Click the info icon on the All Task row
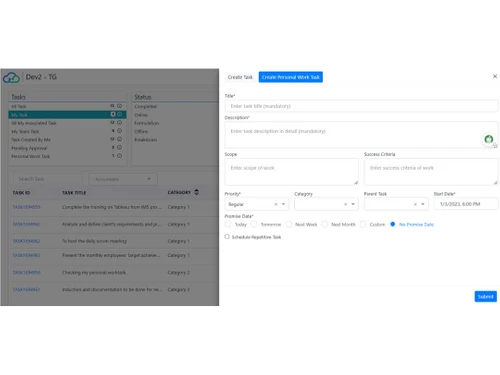 pyautogui.click(x=119, y=106)
